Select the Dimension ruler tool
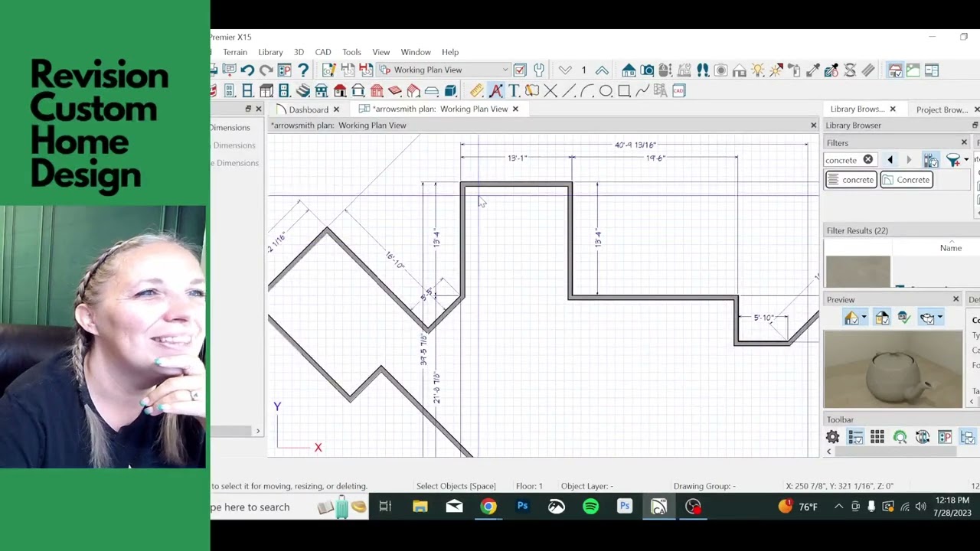Screen dimensions: 980x551 pyautogui.click(x=476, y=90)
